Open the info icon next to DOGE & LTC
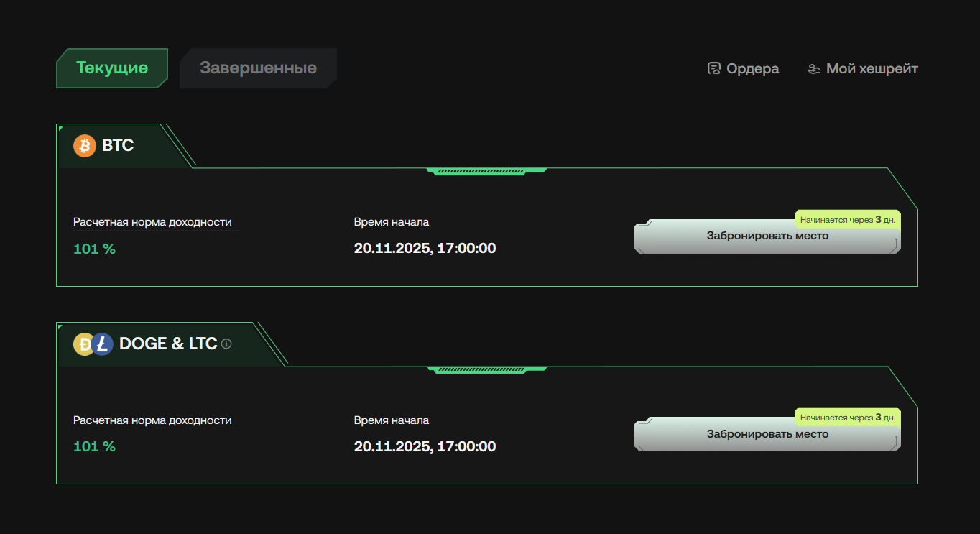This screenshot has width=980, height=534. 228,344
